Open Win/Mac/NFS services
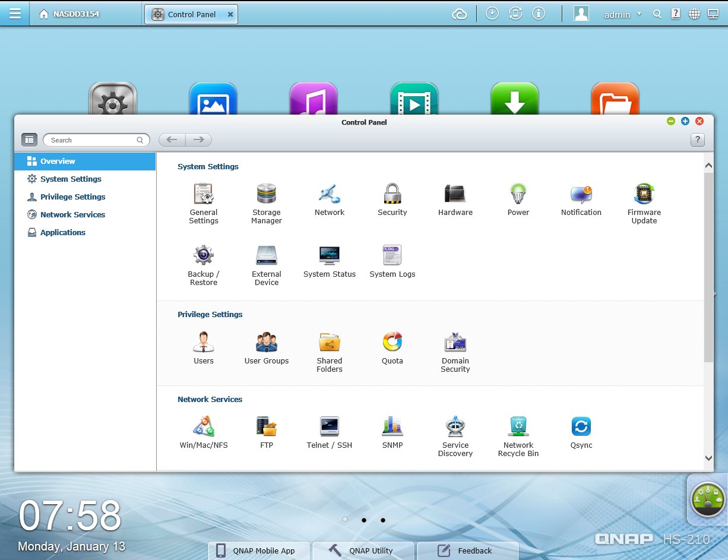This screenshot has height=560, width=728. pos(204,432)
